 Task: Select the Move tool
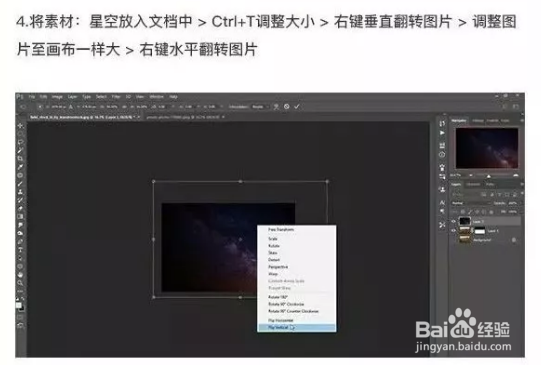click(20, 126)
